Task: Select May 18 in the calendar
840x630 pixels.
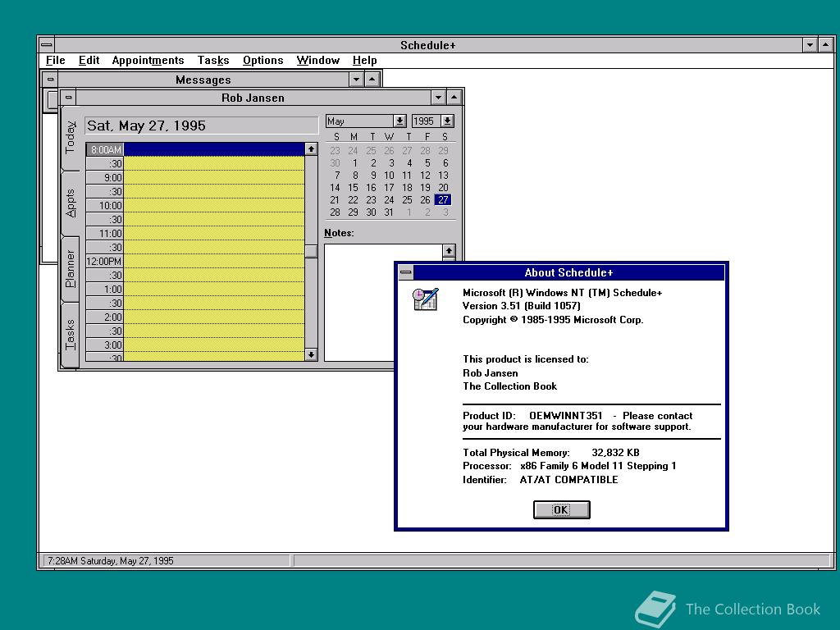Action: coord(407,188)
